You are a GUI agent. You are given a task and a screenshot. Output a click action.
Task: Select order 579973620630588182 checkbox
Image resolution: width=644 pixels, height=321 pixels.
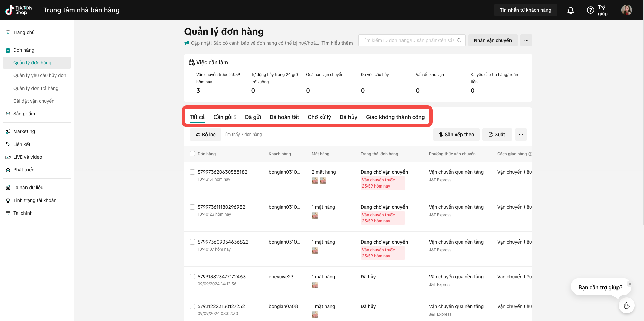pyautogui.click(x=192, y=172)
